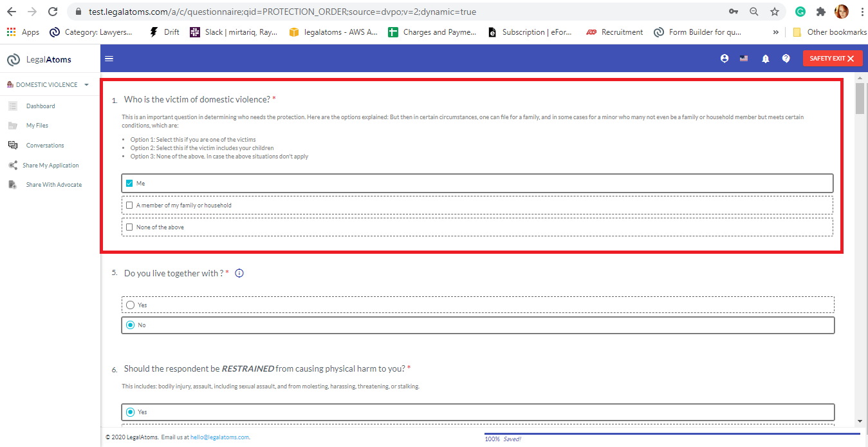Open the Apps bookmark
Screen dimensions: 868x447
(x=23, y=32)
